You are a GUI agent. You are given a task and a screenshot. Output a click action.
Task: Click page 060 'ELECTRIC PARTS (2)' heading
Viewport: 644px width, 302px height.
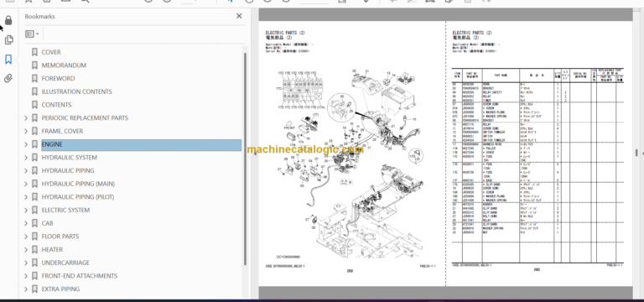coord(472,33)
